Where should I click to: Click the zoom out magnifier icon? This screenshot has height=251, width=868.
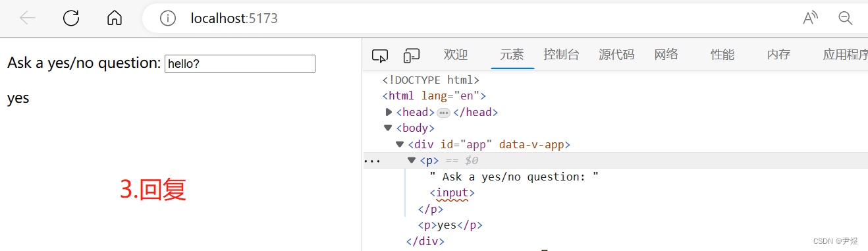[x=846, y=18]
